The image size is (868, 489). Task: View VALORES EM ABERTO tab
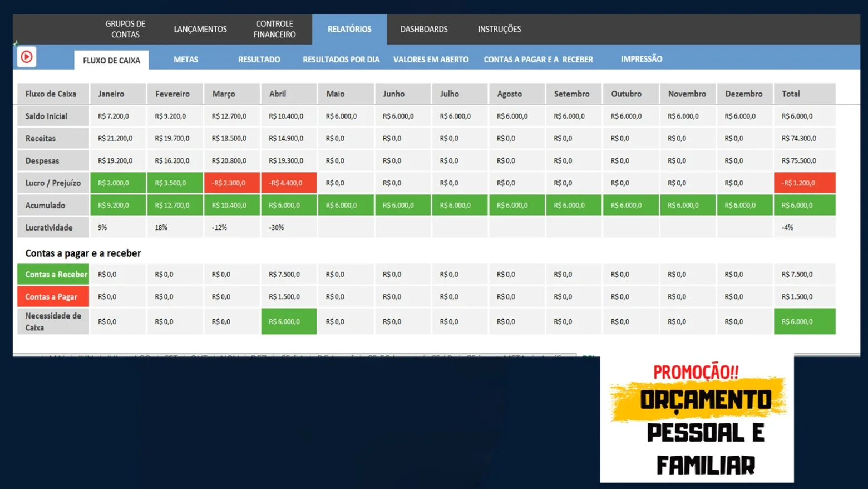(431, 60)
